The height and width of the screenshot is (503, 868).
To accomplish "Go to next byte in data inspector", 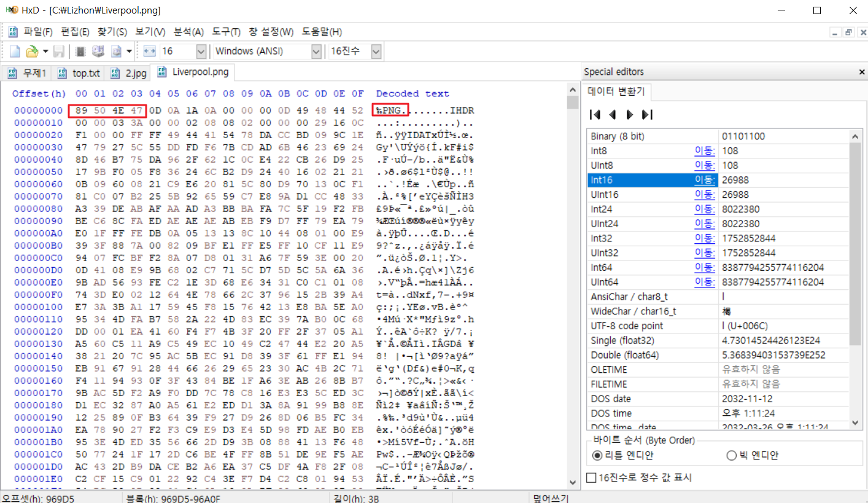I will pos(629,114).
